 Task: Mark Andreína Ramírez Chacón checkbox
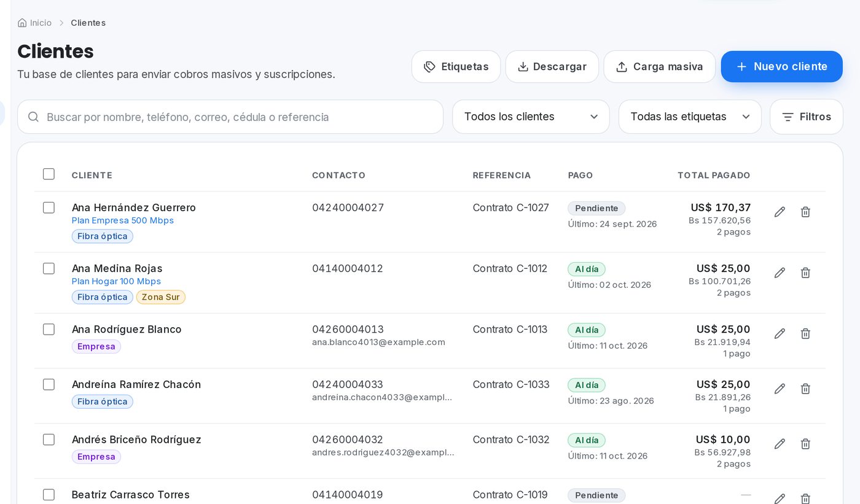pyautogui.click(x=49, y=384)
